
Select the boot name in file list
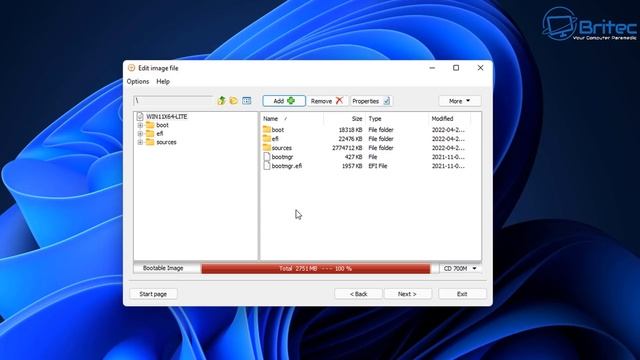(x=278, y=130)
